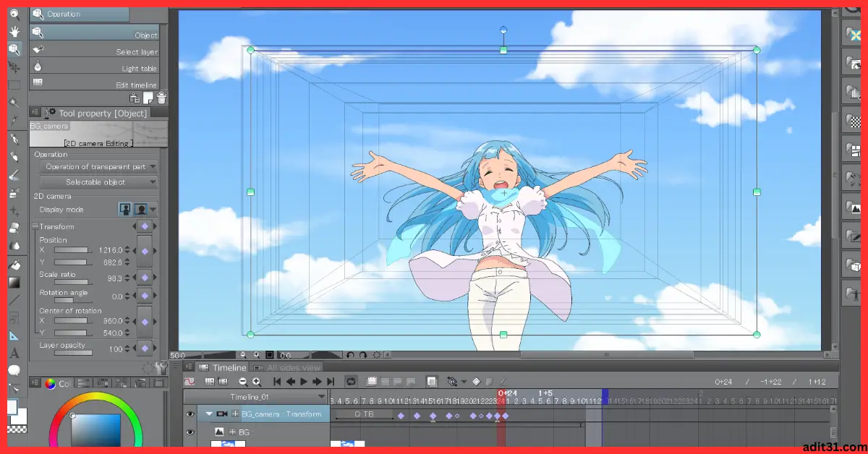Play the animation

304,381
